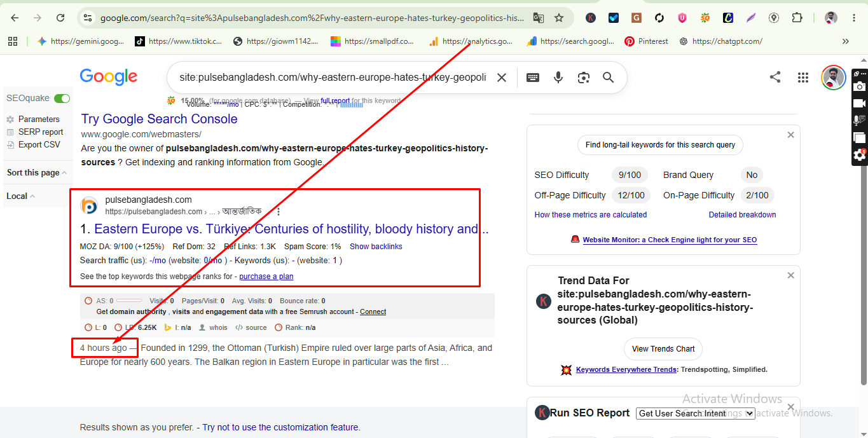The width and height of the screenshot is (868, 438).
Task: Open Keywords Everywhere extension K icon in toolbar
Action: [591, 18]
